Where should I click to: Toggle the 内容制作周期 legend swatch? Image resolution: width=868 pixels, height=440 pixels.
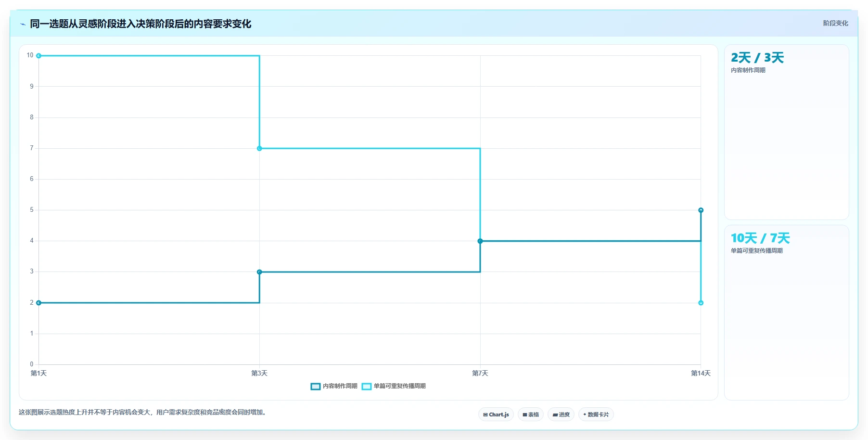[x=316, y=386]
